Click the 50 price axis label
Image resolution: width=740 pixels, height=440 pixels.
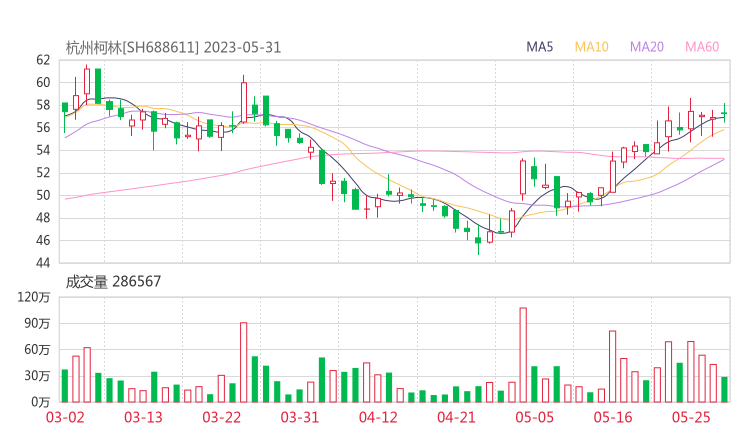(43, 195)
